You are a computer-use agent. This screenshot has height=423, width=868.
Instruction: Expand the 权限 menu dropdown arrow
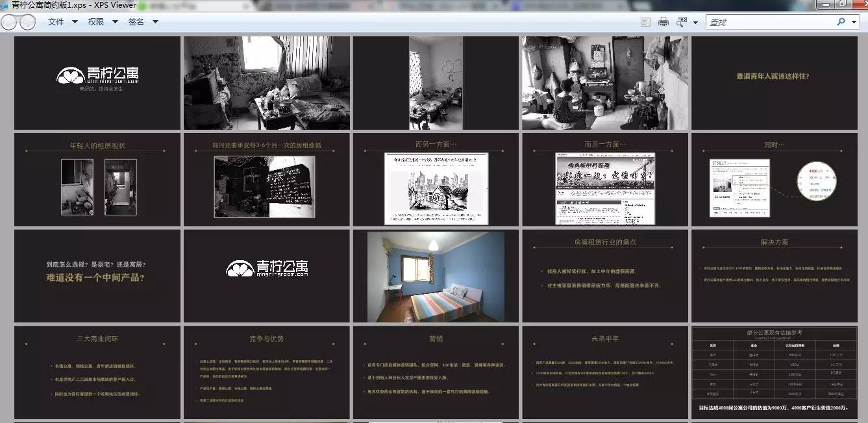coord(115,21)
